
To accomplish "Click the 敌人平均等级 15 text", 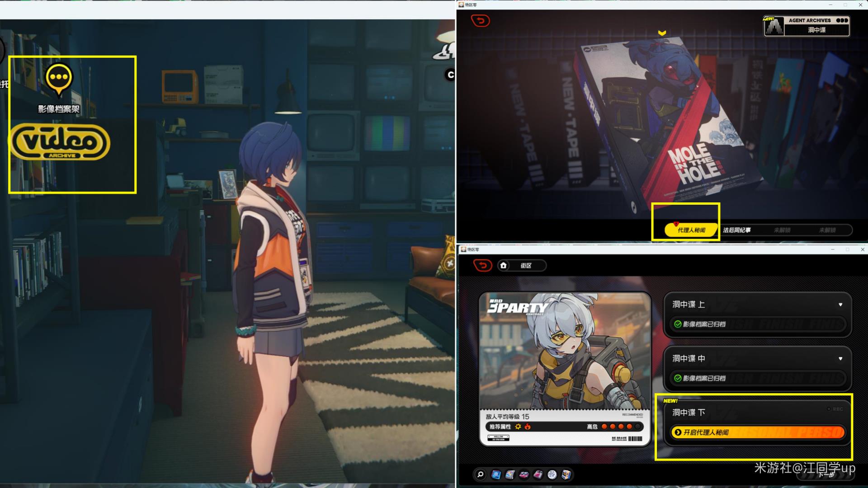I will [x=507, y=417].
